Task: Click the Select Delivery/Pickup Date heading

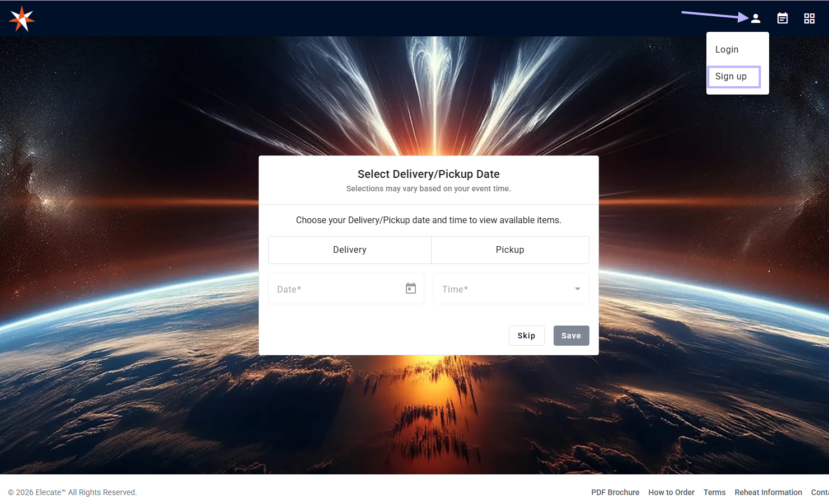Action: [x=428, y=174]
